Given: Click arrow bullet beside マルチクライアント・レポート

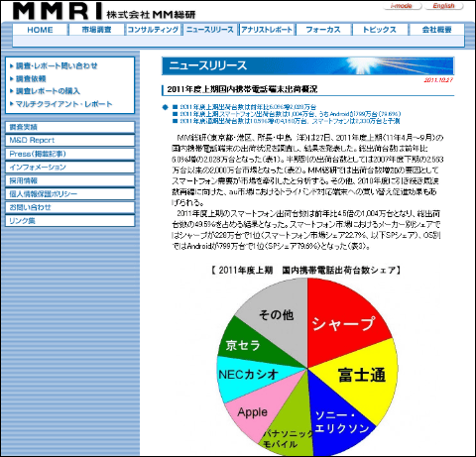Looking at the screenshot, I should [x=12, y=104].
